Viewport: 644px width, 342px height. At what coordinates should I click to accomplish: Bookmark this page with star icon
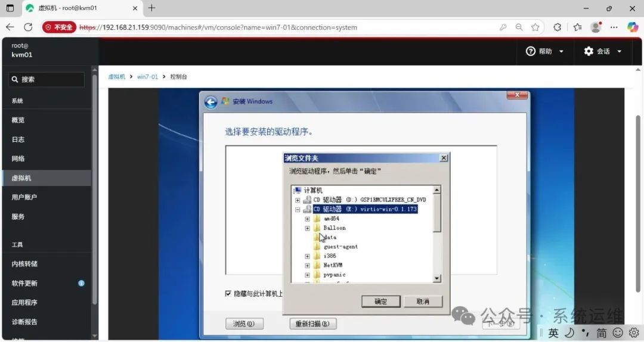[535, 27]
